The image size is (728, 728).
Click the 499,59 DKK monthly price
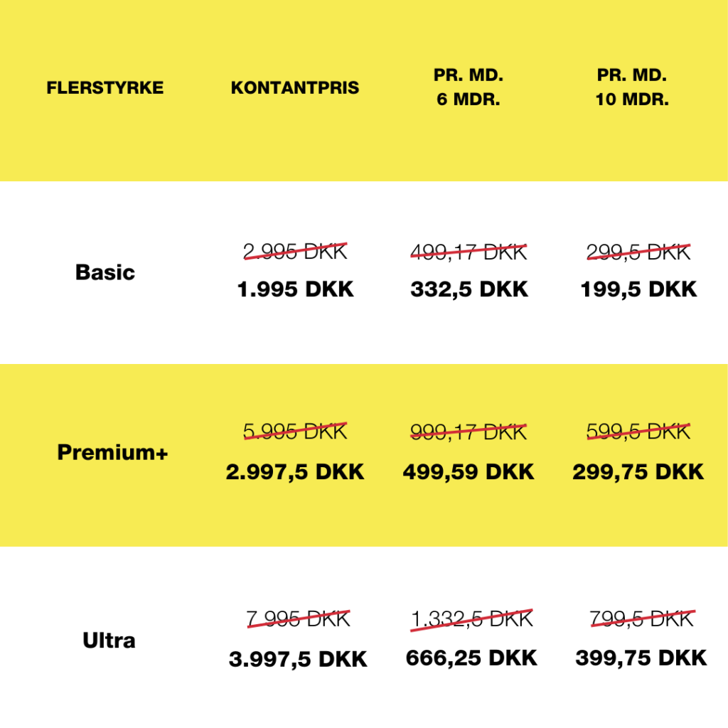(469, 472)
